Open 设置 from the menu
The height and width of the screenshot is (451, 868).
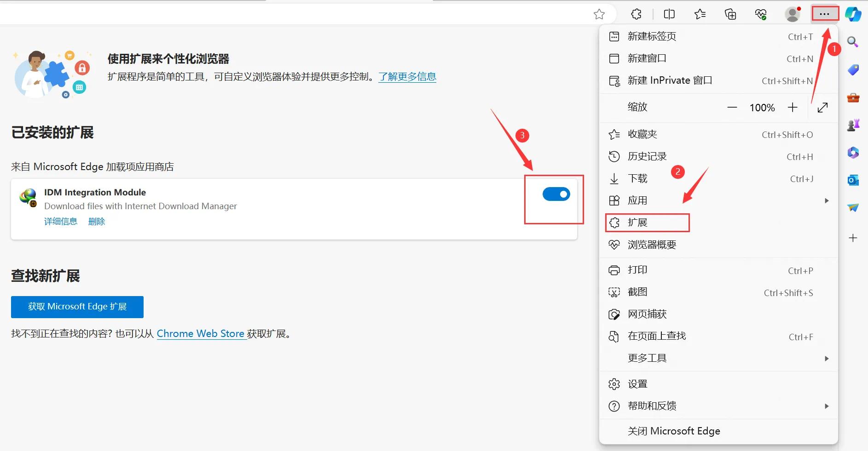tap(718, 384)
